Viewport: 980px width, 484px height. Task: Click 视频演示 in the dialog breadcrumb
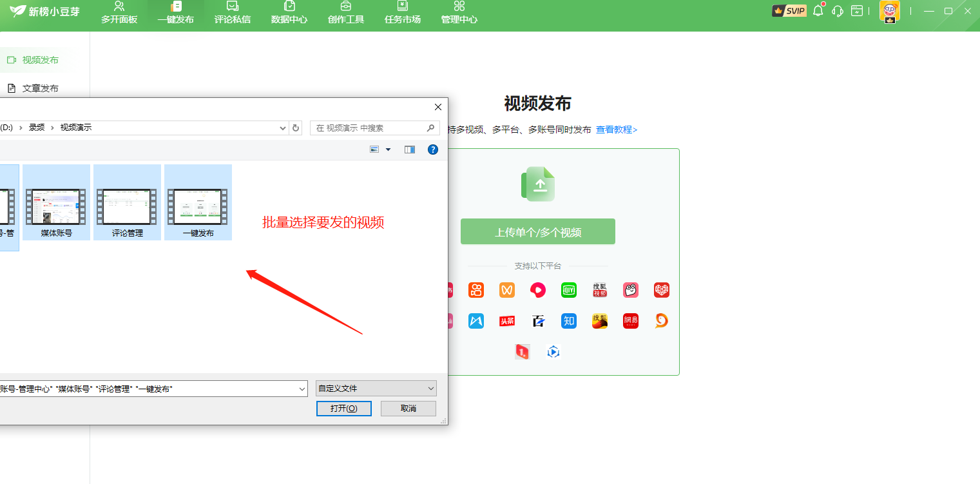pyautogui.click(x=76, y=128)
